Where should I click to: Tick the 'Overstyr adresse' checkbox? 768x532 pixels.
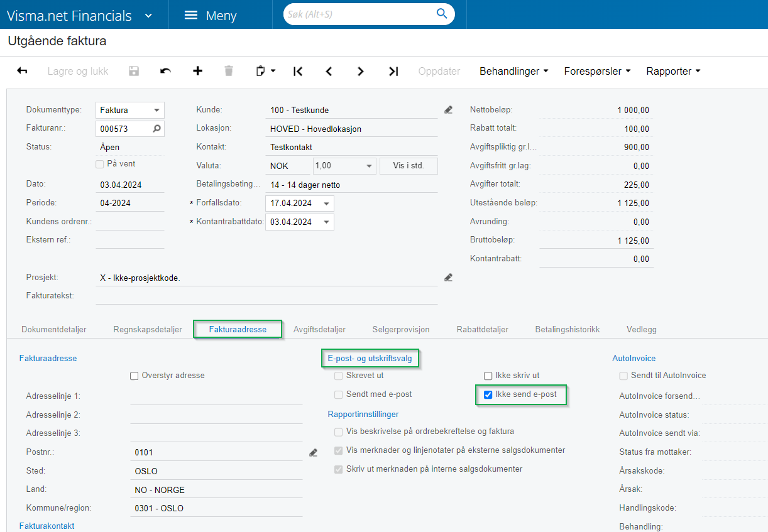click(x=134, y=376)
